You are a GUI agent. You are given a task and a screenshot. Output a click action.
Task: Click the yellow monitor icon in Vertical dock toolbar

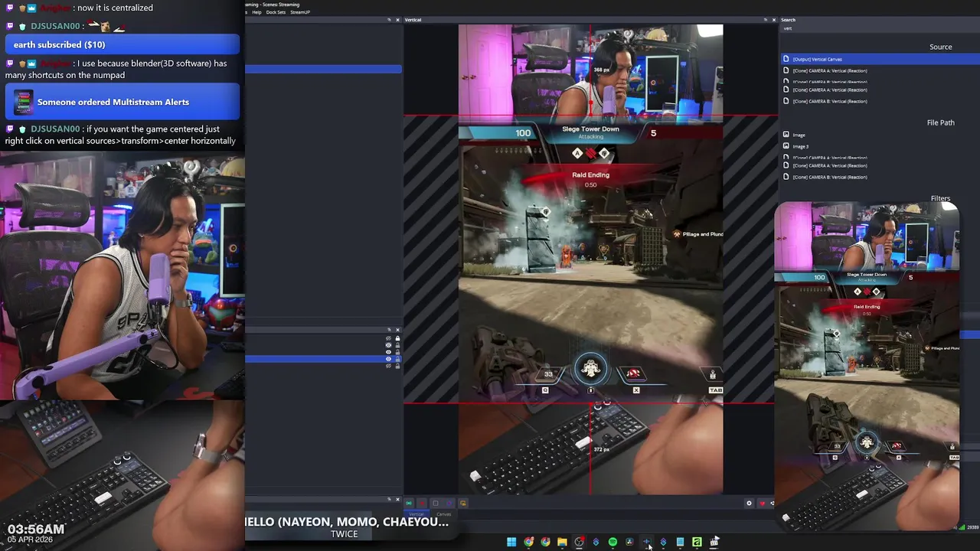[462, 503]
